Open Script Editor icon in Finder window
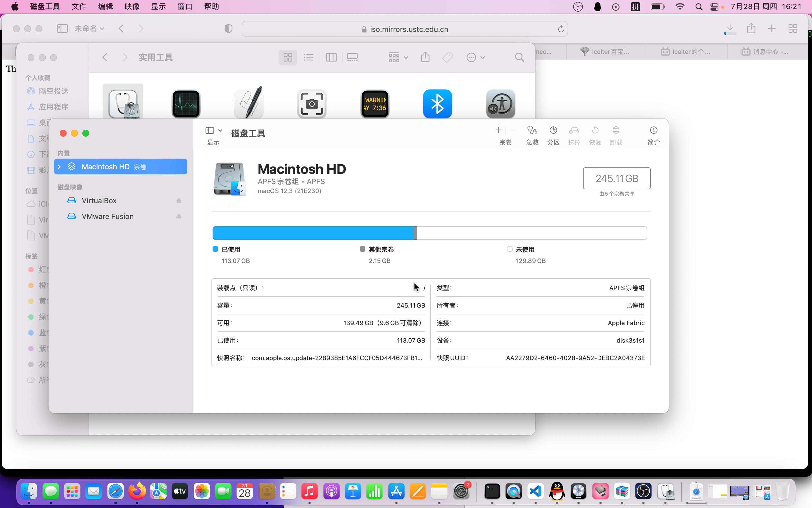Screen dimensions: 812x508 (x=249, y=103)
